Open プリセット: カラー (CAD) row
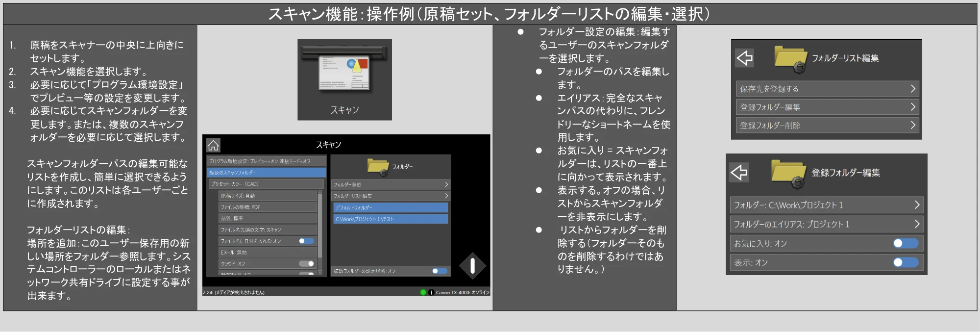The height and width of the screenshot is (332, 980). click(x=267, y=184)
